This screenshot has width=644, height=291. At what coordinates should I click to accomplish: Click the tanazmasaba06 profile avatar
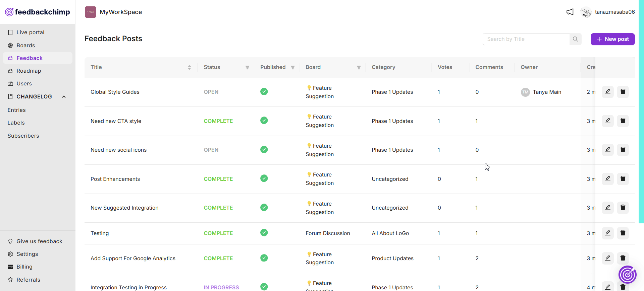(586, 12)
